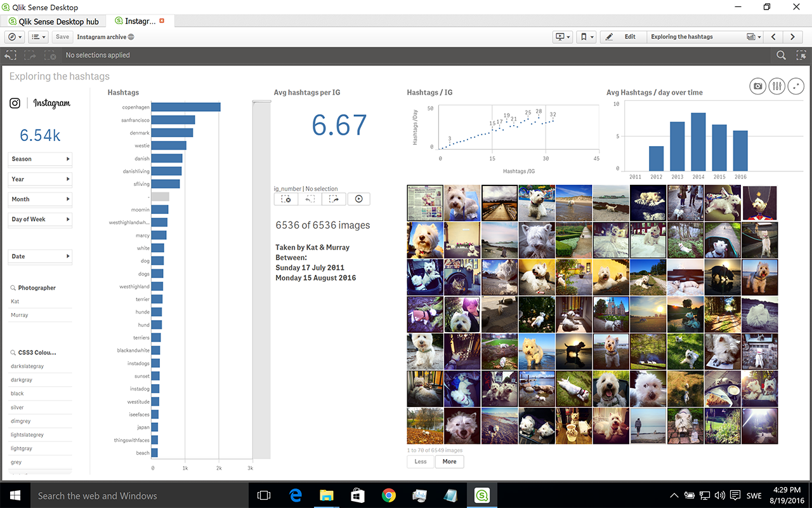Screen dimensions: 812x508
Task: Select photographer Kat
Action: point(40,302)
